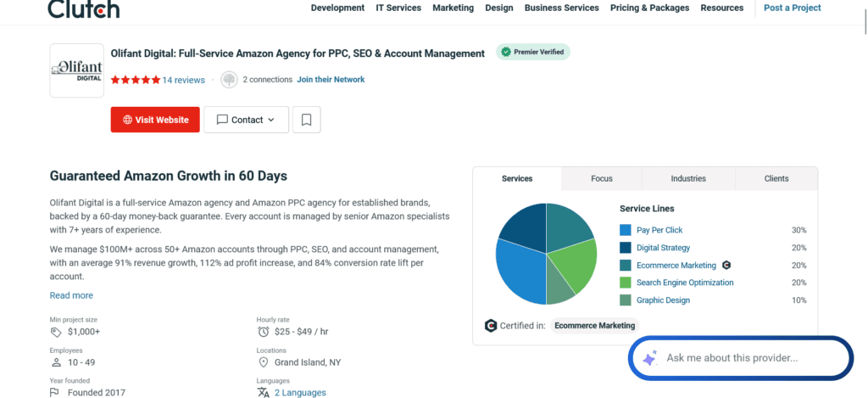The width and height of the screenshot is (868, 398).
Task: Click the bookmark save icon button
Action: click(307, 120)
